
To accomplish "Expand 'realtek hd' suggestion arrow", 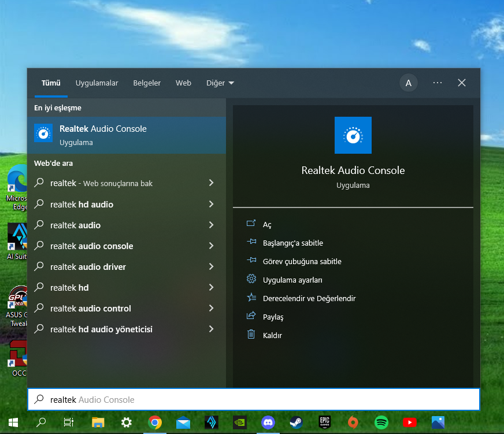I will pos(211,287).
